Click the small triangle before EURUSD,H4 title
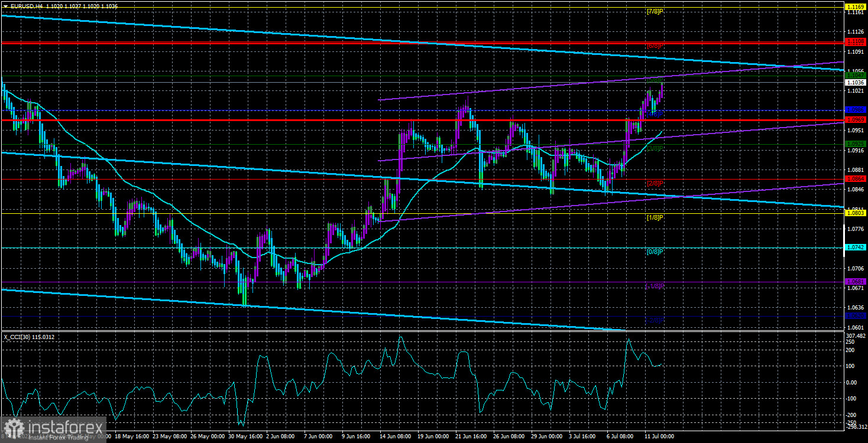Image resolution: width=868 pixels, height=443 pixels. click(x=4, y=5)
